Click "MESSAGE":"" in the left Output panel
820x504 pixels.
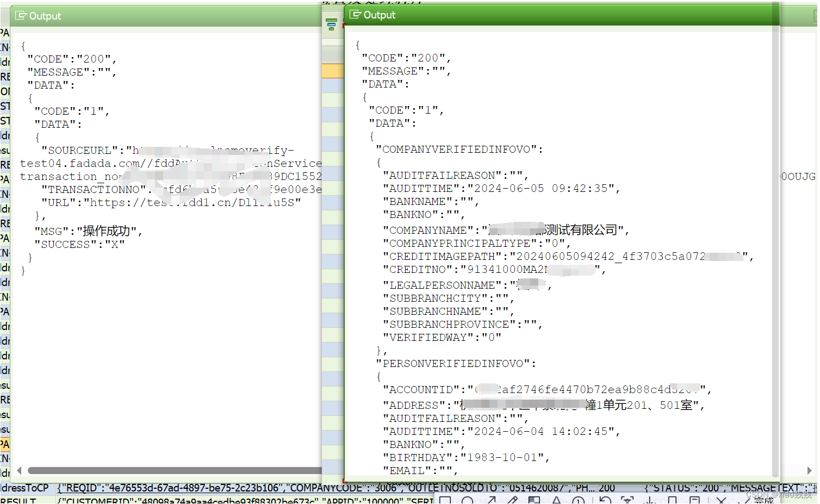(x=72, y=72)
